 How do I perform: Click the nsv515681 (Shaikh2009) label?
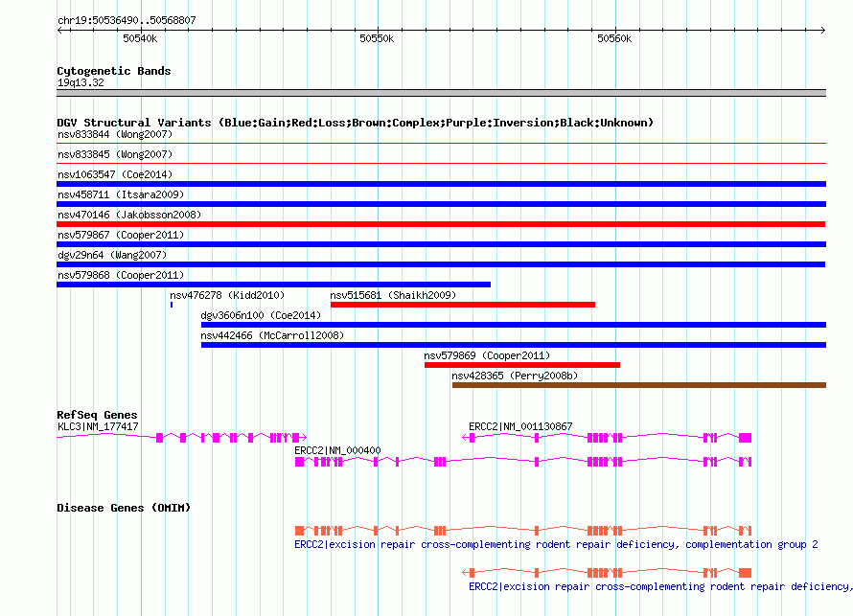(x=393, y=295)
